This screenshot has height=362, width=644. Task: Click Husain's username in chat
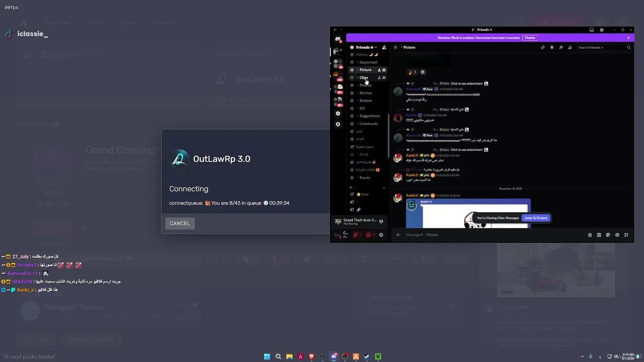(x=412, y=115)
